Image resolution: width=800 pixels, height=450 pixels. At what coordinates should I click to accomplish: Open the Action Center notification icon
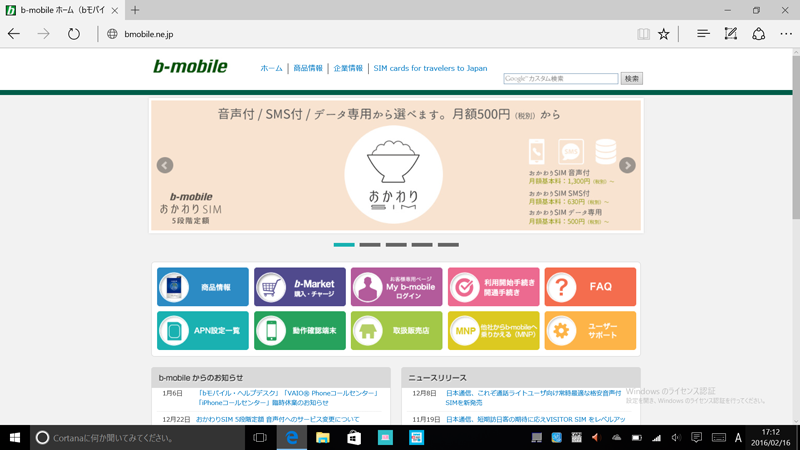pyautogui.click(x=696, y=438)
